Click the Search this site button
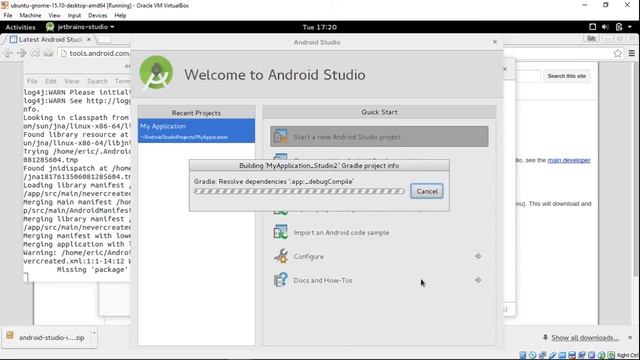 click(x=567, y=76)
